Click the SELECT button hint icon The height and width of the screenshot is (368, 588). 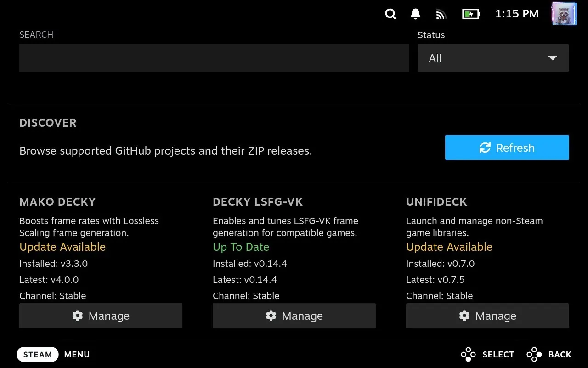click(468, 355)
